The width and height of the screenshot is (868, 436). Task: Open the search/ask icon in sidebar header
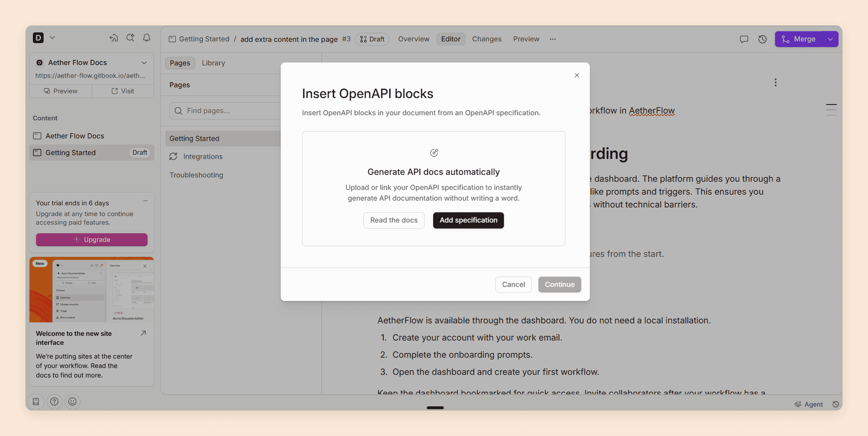click(130, 38)
